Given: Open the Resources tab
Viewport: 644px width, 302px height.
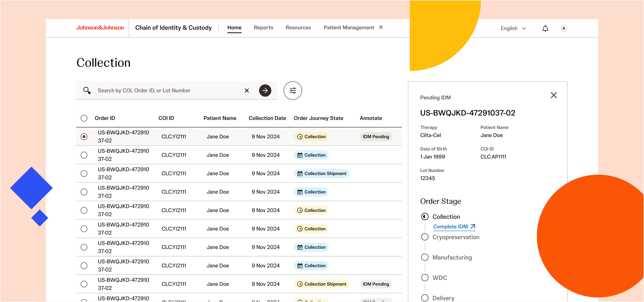Looking at the screenshot, I should pyautogui.click(x=298, y=28).
